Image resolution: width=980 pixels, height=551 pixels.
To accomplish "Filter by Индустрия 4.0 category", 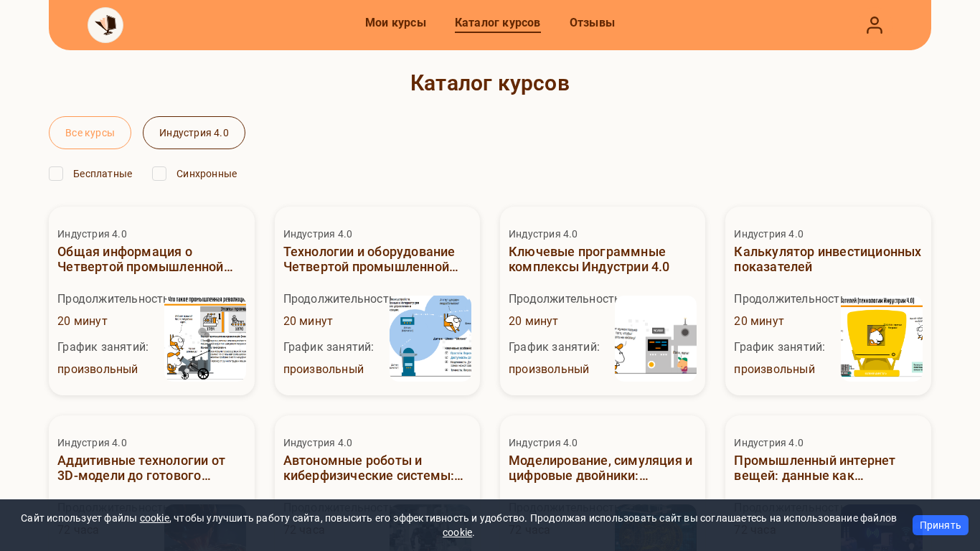I will [194, 133].
